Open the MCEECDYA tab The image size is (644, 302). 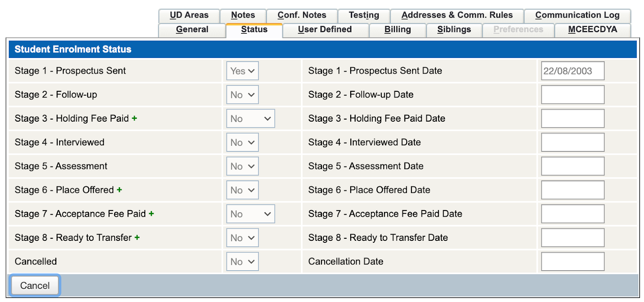point(592,30)
